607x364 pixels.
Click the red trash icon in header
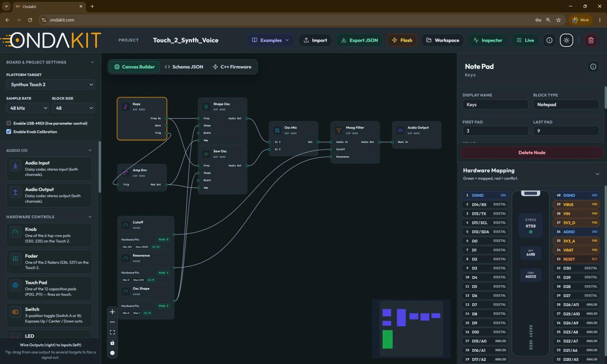point(591,40)
